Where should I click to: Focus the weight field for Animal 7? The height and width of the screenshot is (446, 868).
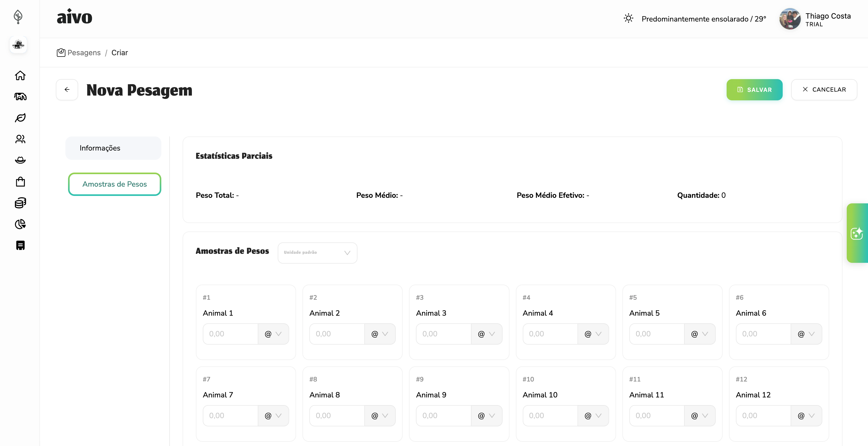click(x=230, y=416)
